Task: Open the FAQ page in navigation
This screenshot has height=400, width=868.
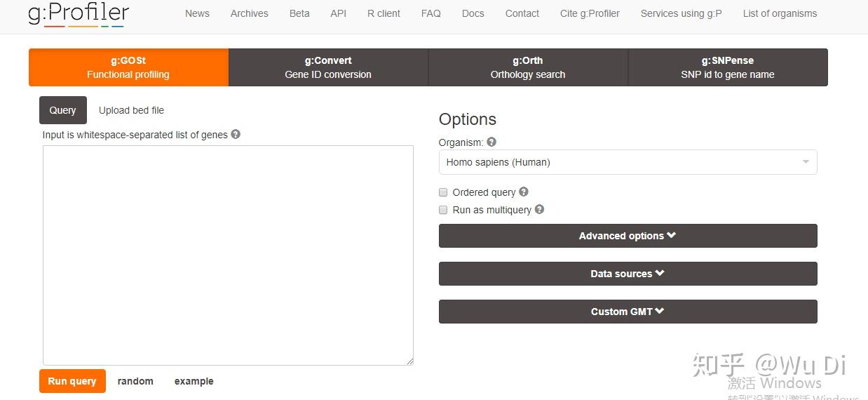Action: tap(431, 13)
